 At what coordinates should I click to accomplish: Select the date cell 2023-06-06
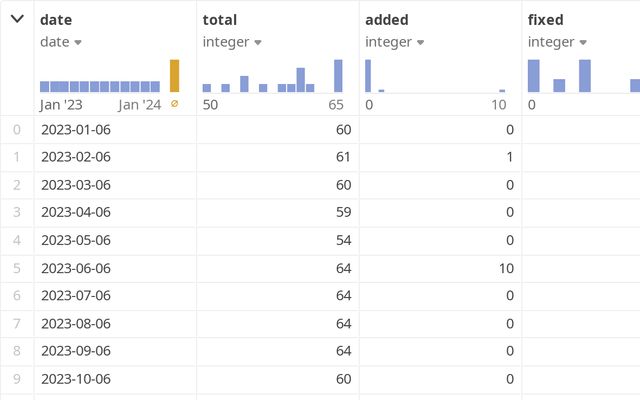coord(76,268)
